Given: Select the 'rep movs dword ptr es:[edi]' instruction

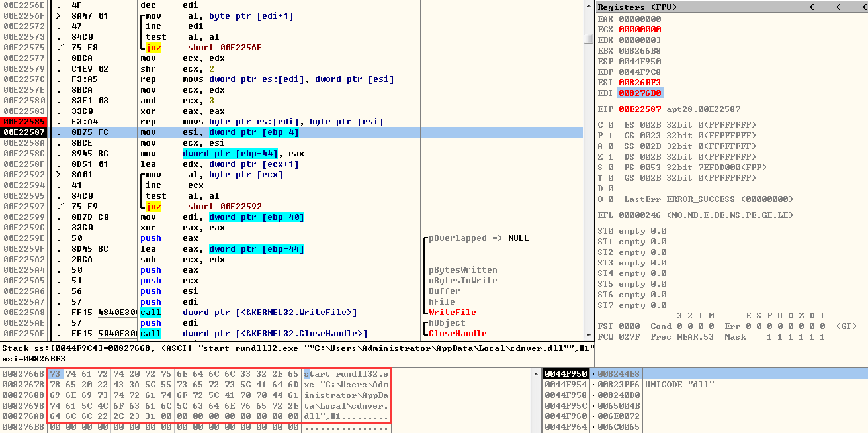Looking at the screenshot, I should (267, 79).
